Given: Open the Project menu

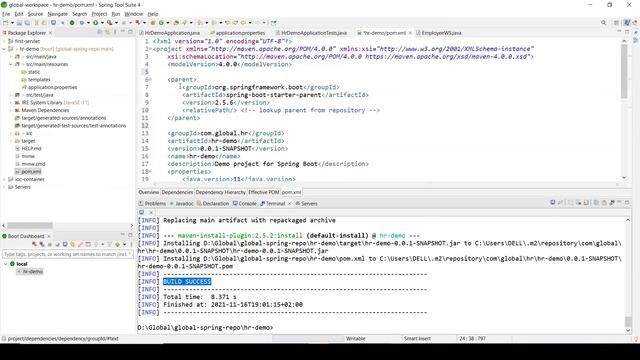Looking at the screenshot, I should pos(99,14).
